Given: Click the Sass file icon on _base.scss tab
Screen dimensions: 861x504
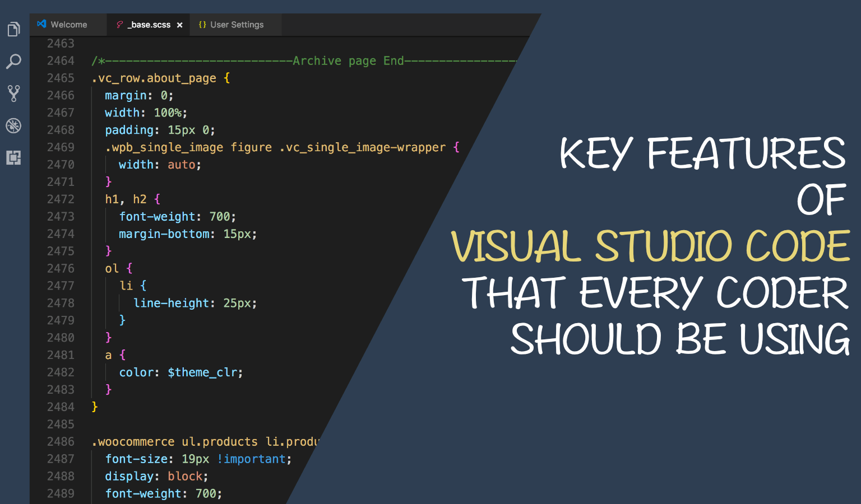Looking at the screenshot, I should pyautogui.click(x=119, y=25).
